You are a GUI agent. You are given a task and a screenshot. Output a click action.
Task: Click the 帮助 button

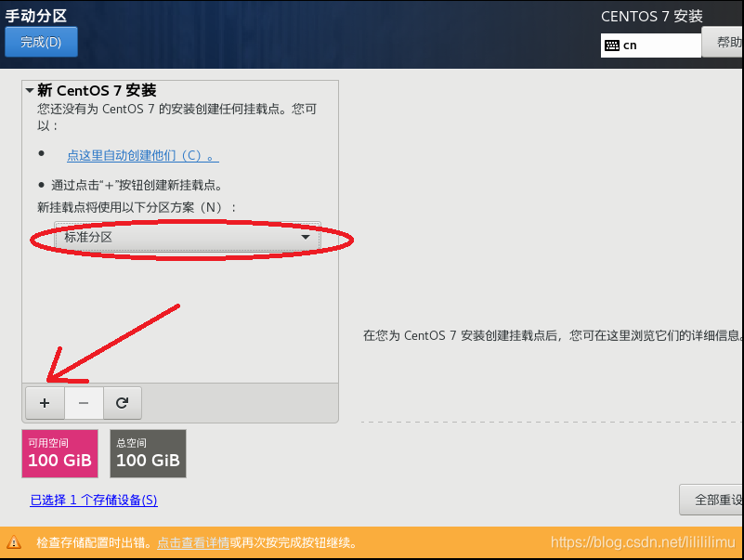tap(723, 42)
